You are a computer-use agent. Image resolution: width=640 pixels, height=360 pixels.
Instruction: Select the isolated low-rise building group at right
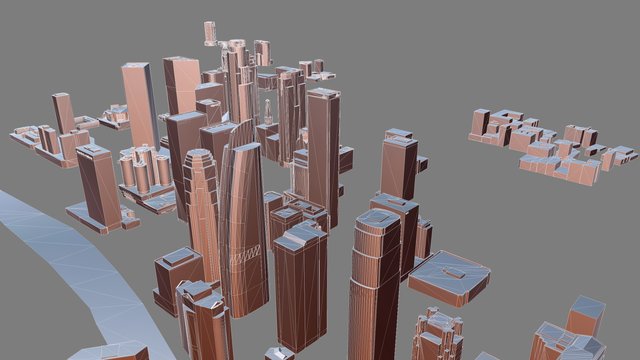pos(553,146)
